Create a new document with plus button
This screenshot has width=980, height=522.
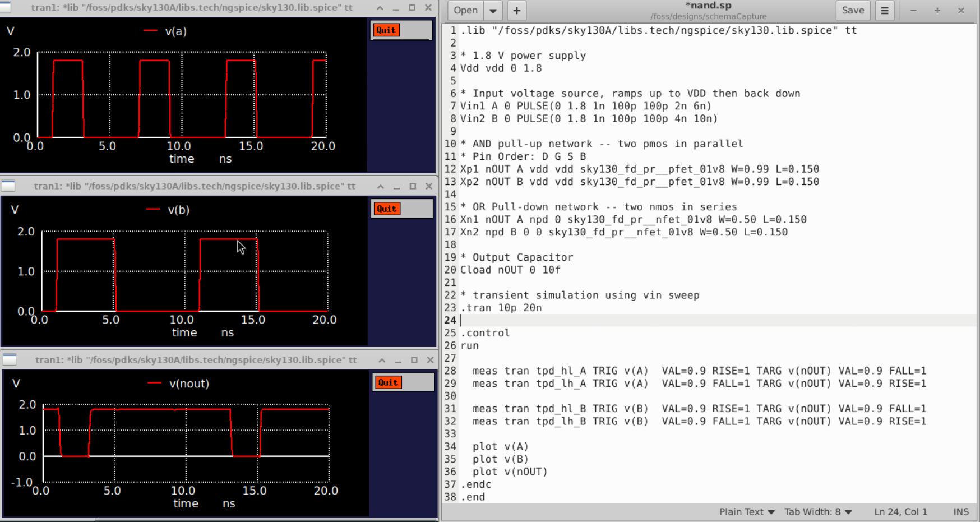516,10
